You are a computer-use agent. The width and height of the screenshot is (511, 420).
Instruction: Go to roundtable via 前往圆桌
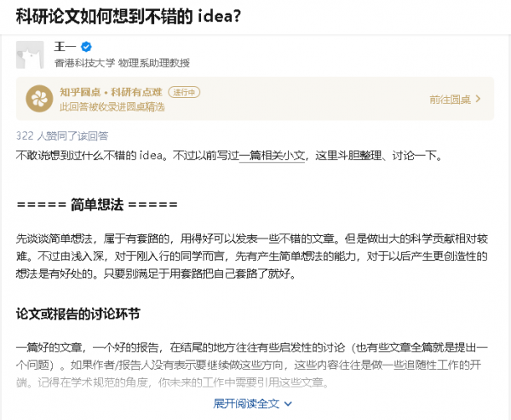click(451, 99)
